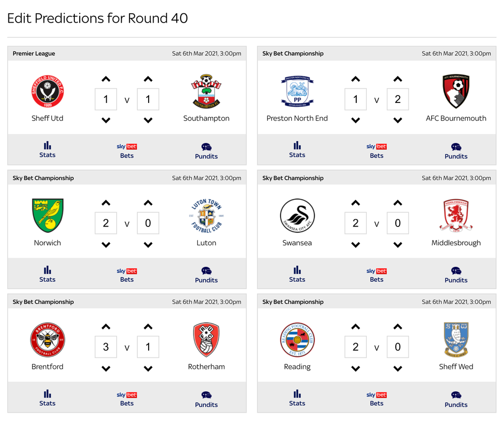Increase AFC Bournemouth predicted score
Viewport: 504px width, 421px height.
pos(398,79)
